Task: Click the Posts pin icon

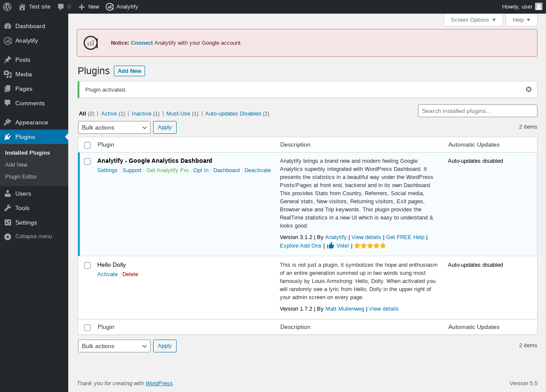Action: point(8,60)
